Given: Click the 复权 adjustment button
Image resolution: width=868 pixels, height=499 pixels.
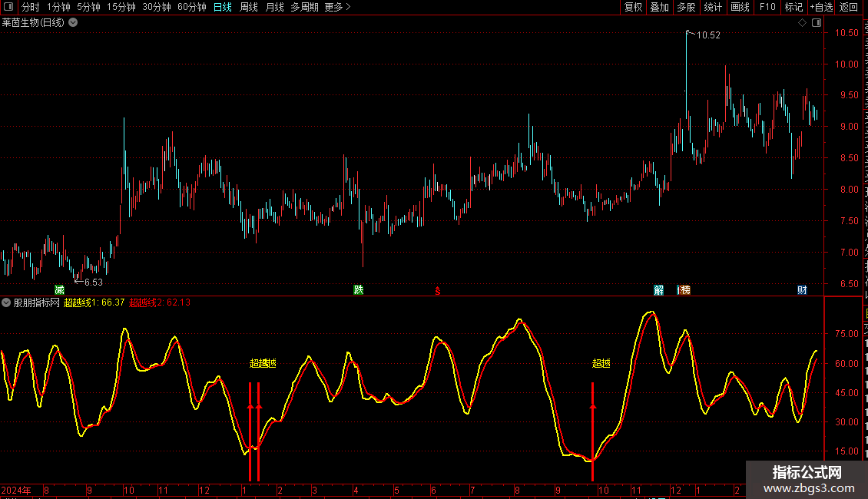Looking at the screenshot, I should [x=633, y=7].
